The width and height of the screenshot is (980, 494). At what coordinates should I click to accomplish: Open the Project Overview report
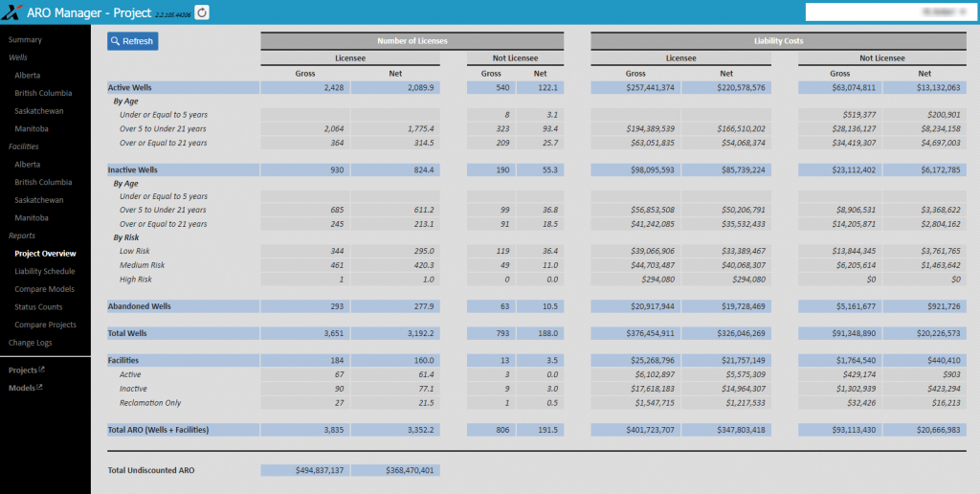point(46,254)
